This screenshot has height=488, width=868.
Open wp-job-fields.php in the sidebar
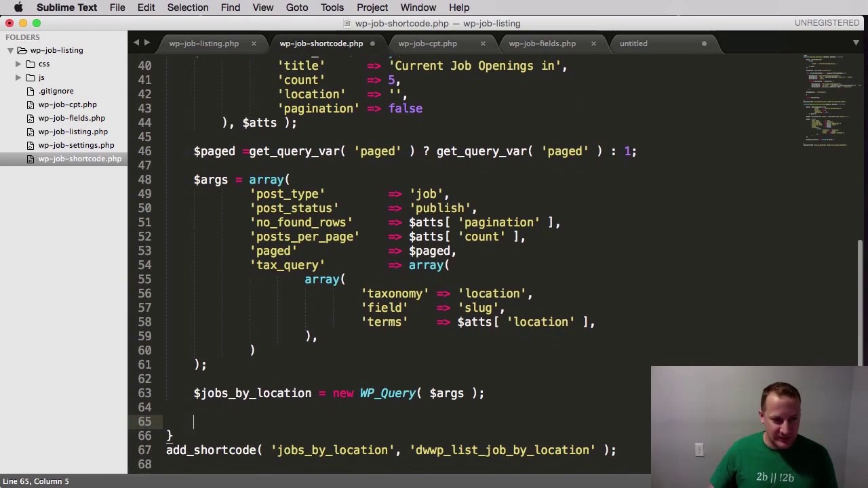(71, 118)
